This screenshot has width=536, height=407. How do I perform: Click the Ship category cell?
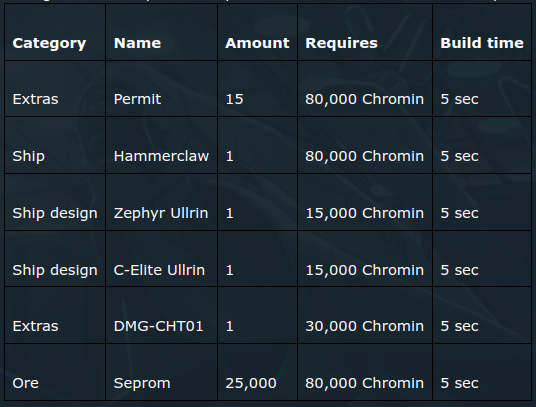click(55, 146)
